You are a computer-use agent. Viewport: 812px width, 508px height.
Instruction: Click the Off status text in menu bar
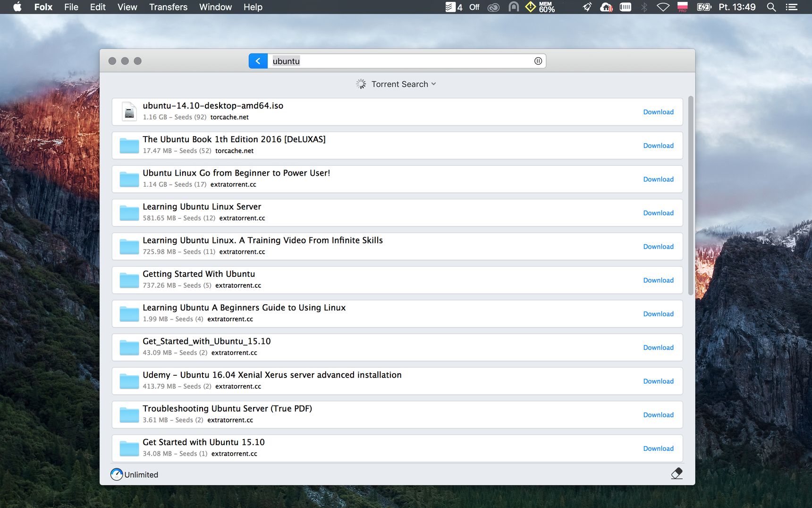coord(474,7)
